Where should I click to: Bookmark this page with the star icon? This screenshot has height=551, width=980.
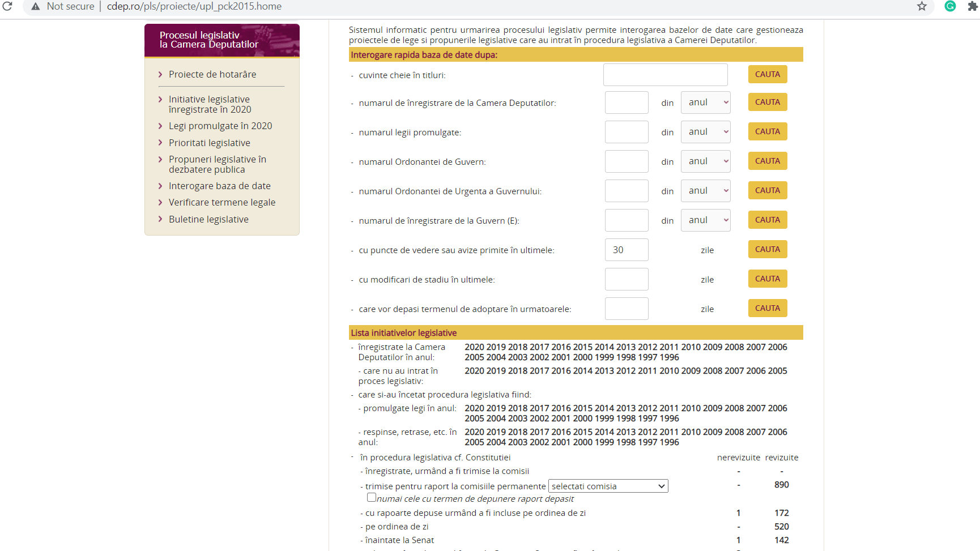[922, 6]
